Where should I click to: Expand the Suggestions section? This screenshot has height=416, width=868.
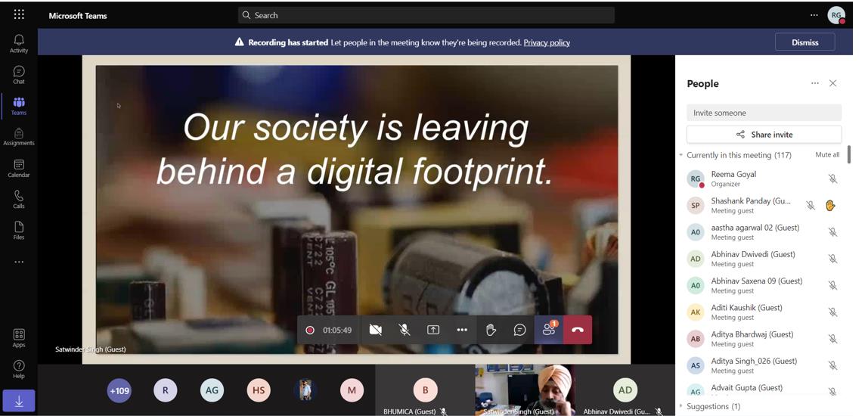click(681, 406)
